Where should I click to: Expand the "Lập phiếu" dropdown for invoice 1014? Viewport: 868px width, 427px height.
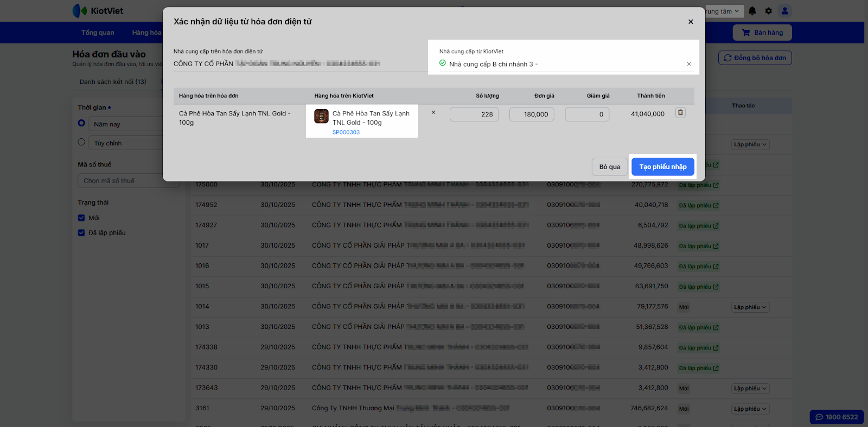pos(750,307)
